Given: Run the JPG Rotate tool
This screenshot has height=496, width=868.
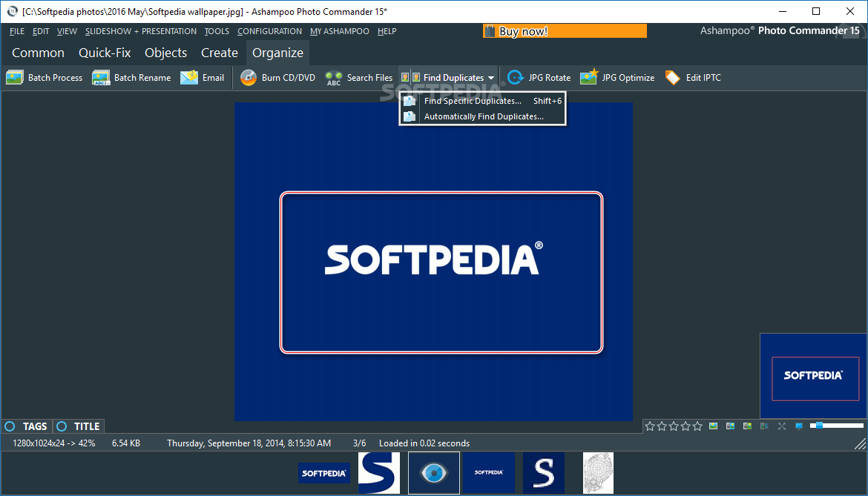Looking at the screenshot, I should pos(539,77).
